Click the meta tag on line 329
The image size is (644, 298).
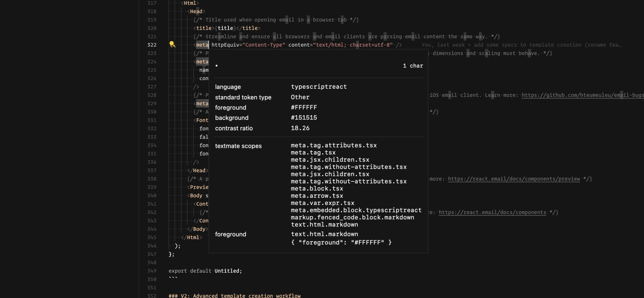[x=202, y=104]
